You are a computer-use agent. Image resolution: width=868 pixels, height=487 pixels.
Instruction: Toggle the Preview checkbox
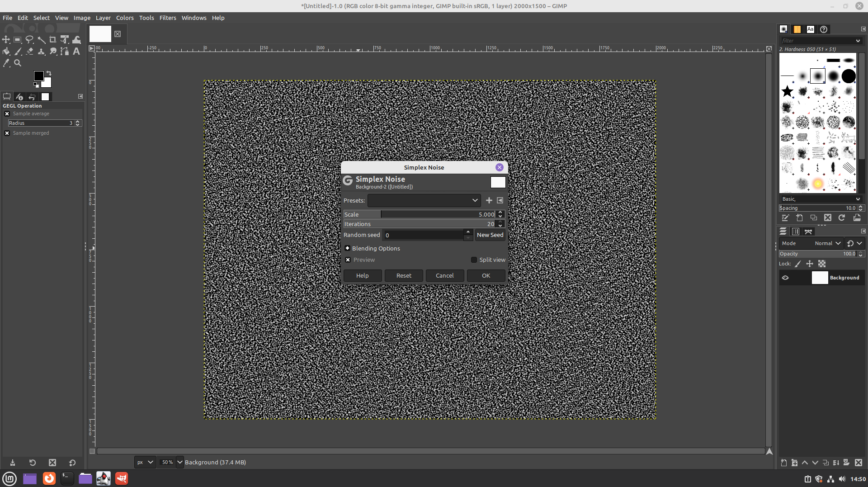tap(348, 260)
